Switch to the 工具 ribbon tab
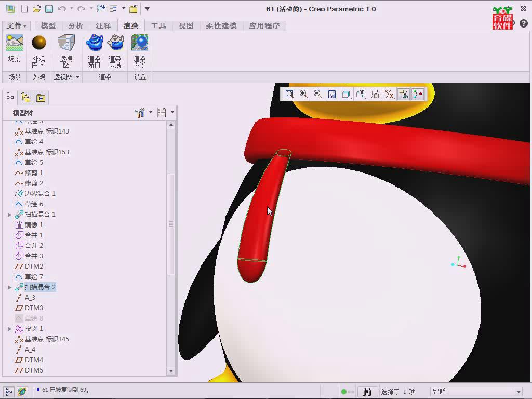 [x=158, y=26]
